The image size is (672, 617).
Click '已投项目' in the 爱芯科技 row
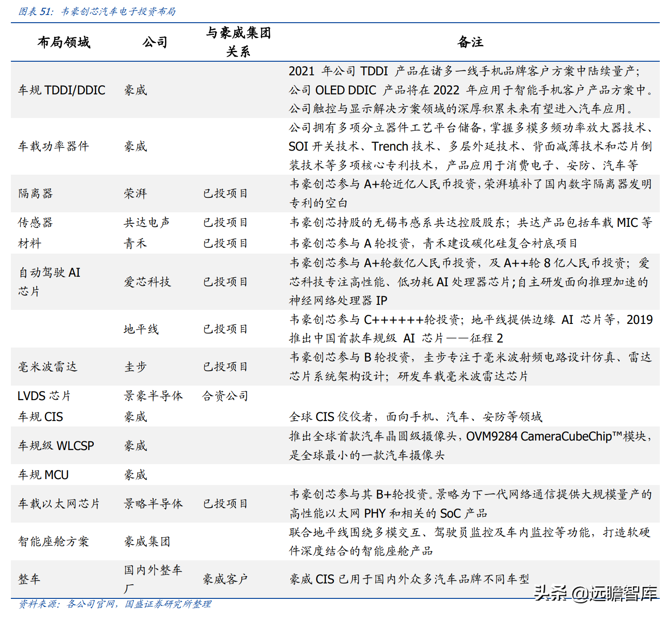(225, 282)
